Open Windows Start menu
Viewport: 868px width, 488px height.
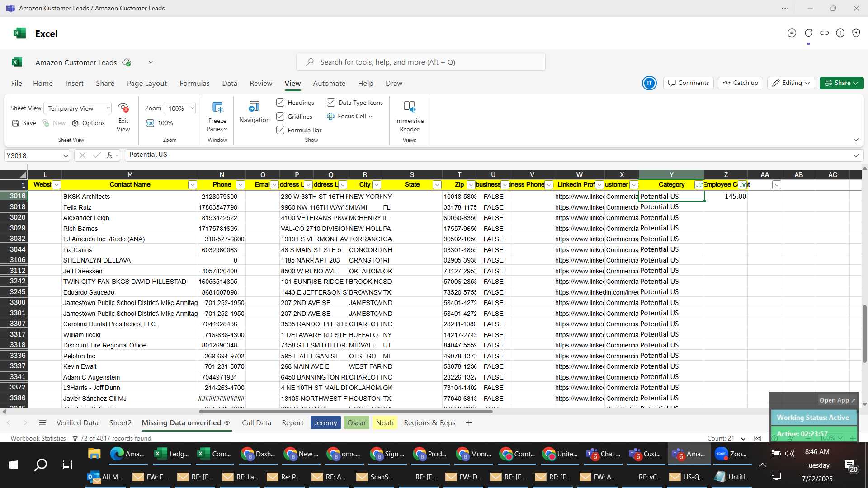click(x=14, y=465)
